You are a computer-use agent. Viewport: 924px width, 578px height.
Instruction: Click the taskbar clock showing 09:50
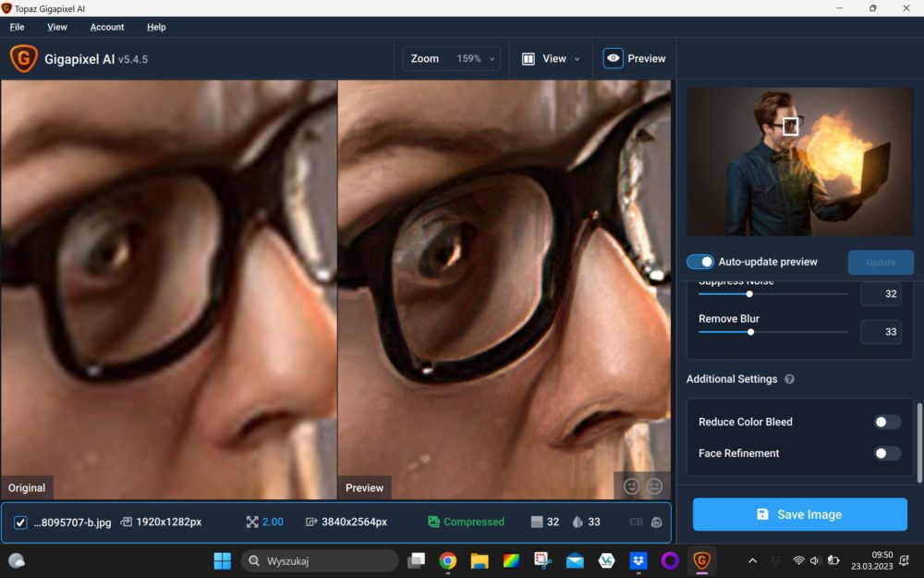click(871, 560)
